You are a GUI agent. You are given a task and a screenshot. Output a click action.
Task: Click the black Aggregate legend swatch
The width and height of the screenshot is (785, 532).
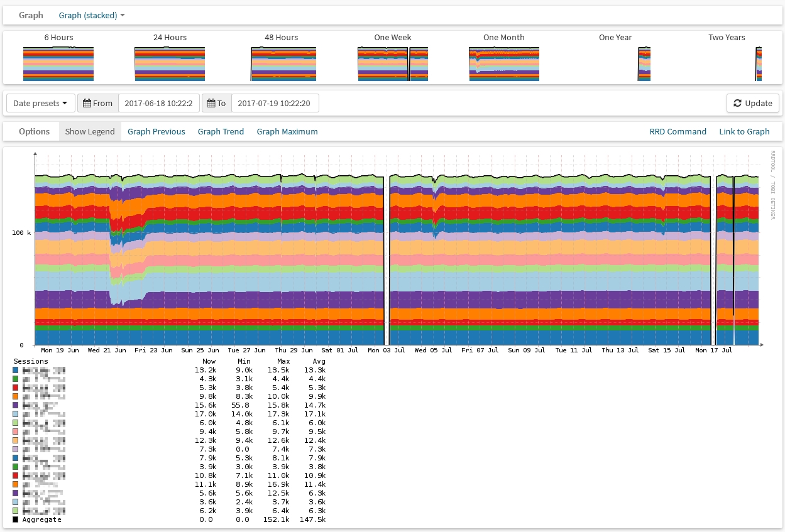[x=16, y=519]
